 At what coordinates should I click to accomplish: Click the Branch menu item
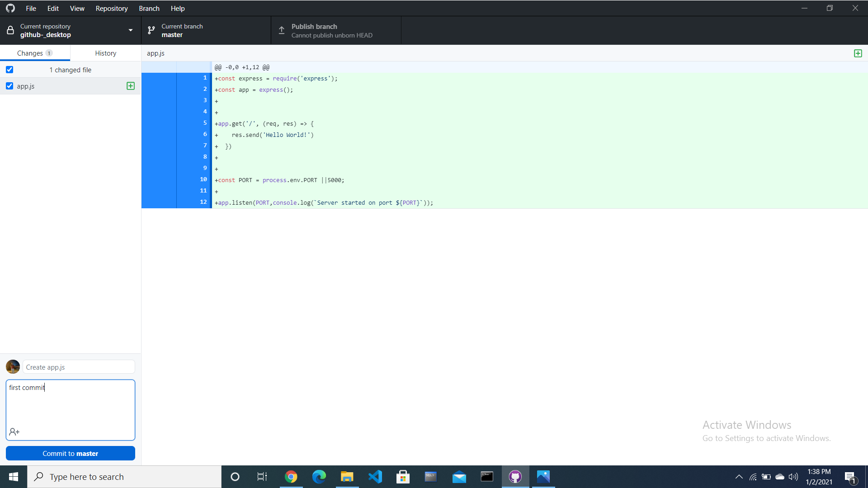[148, 8]
